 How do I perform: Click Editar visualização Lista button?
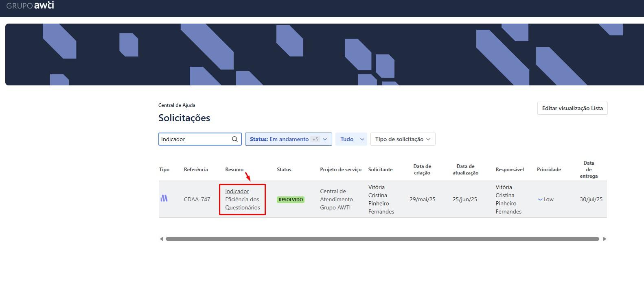point(572,108)
